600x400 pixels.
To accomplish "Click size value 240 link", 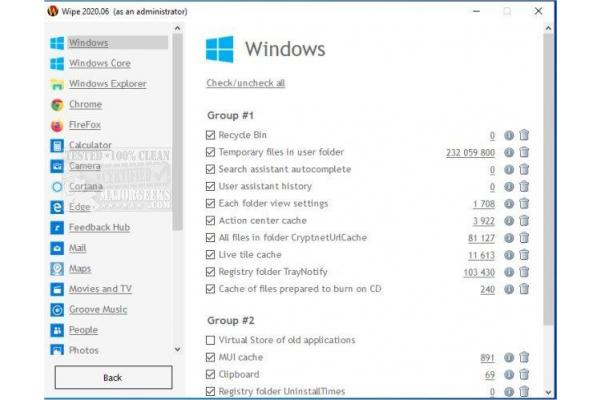I will coord(488,289).
